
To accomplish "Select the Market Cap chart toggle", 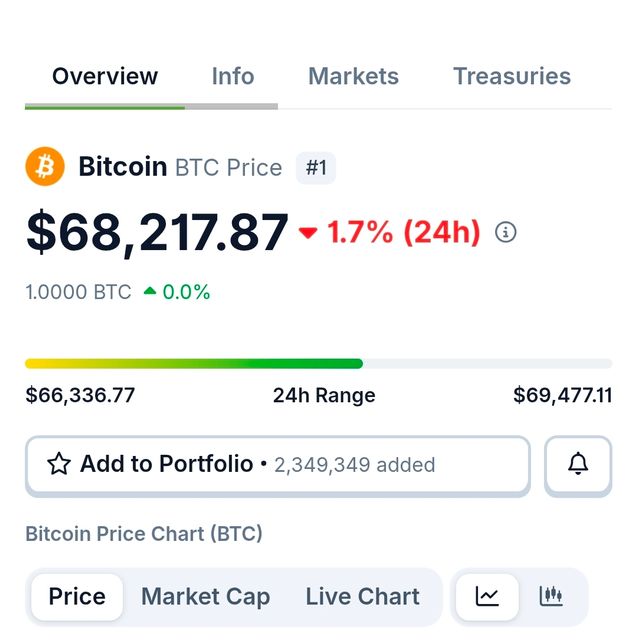I will [x=205, y=597].
